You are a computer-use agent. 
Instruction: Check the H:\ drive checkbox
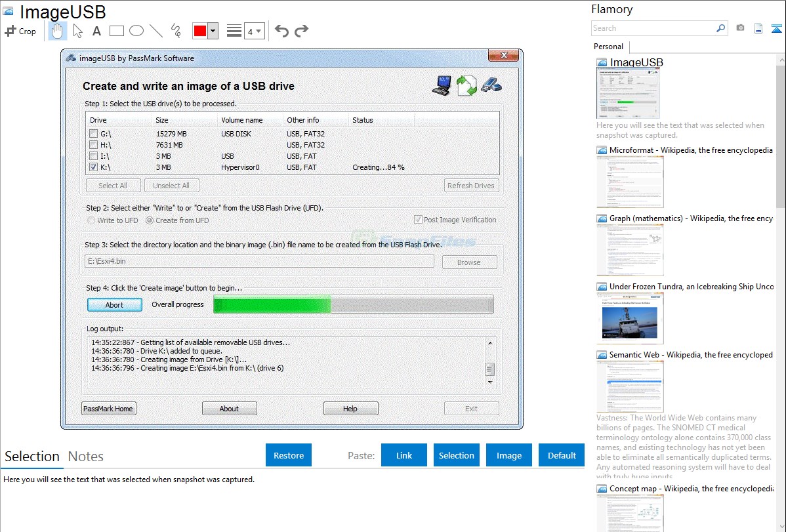click(x=93, y=145)
